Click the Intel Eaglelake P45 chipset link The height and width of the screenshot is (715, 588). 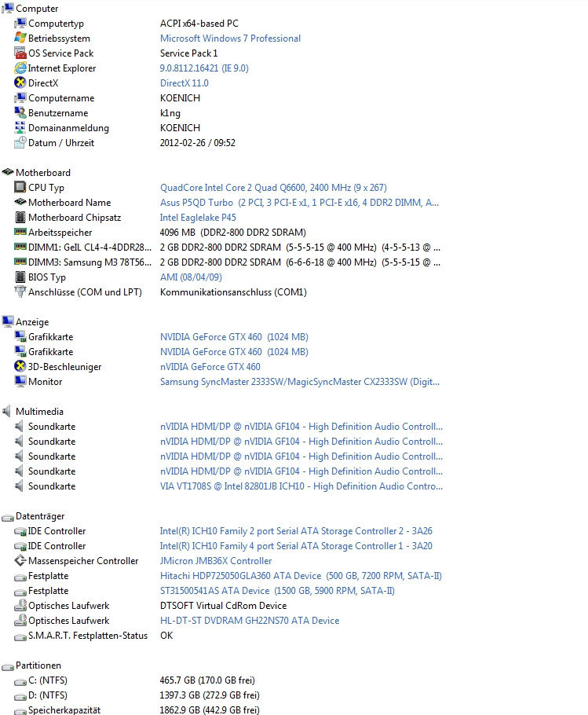tap(199, 218)
